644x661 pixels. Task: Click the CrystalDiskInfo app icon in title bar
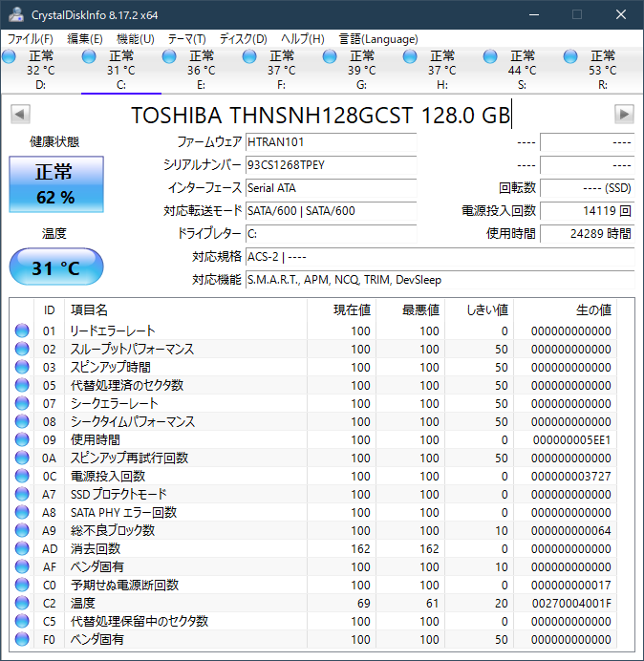[16, 14]
